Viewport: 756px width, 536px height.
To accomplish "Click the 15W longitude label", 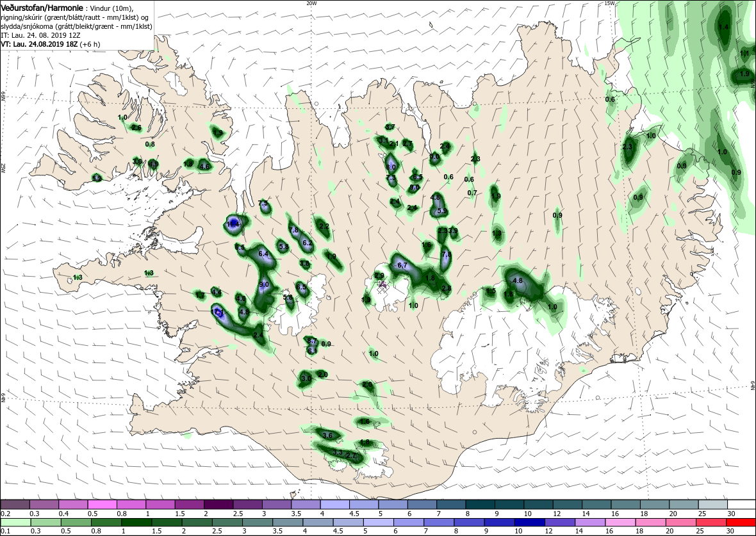I will [x=609, y=3].
